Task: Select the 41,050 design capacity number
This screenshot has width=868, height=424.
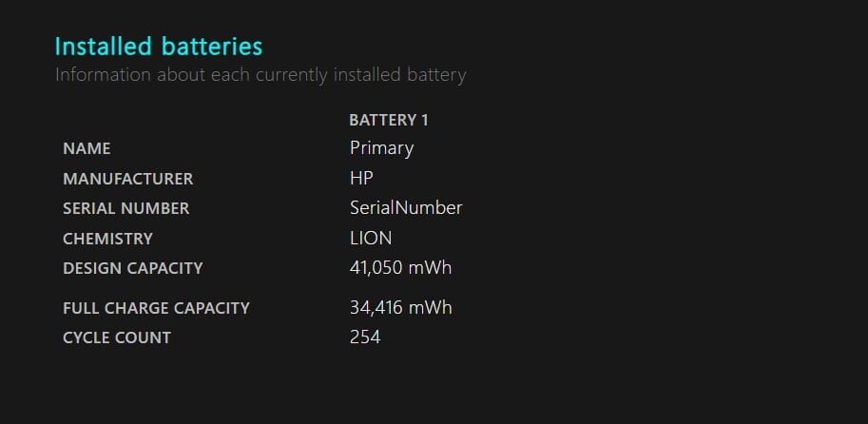Action: point(376,267)
